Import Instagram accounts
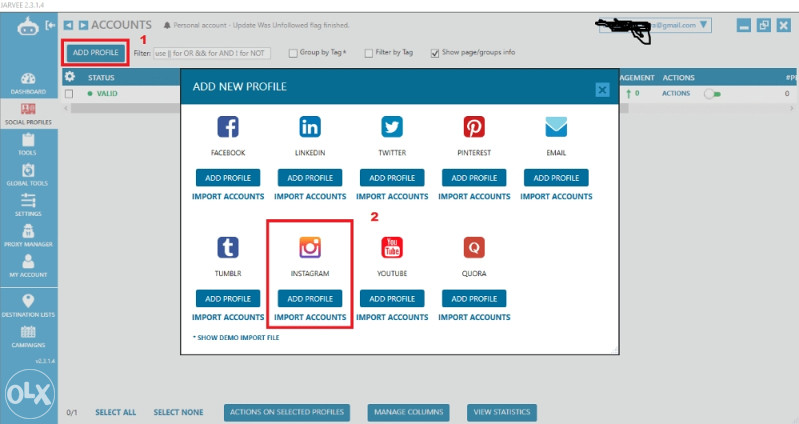 coord(310,317)
